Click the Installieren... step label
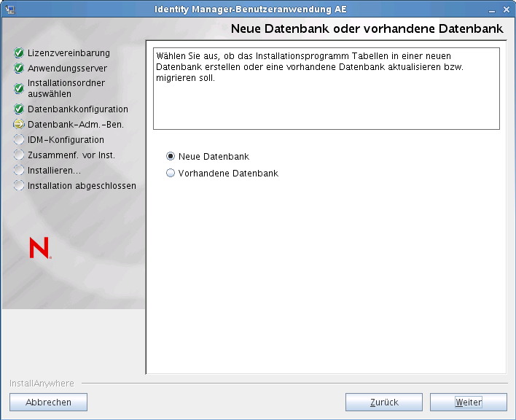Viewport: 516px width, 420px height. (55, 171)
